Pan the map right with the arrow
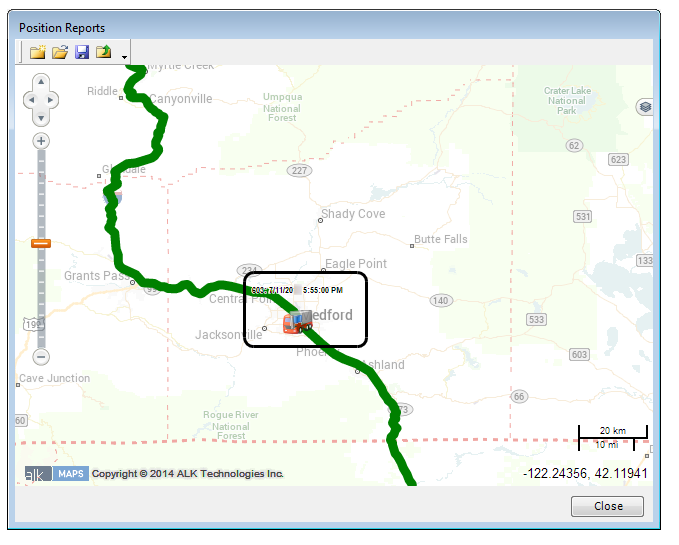679x545 pixels. click(51, 100)
